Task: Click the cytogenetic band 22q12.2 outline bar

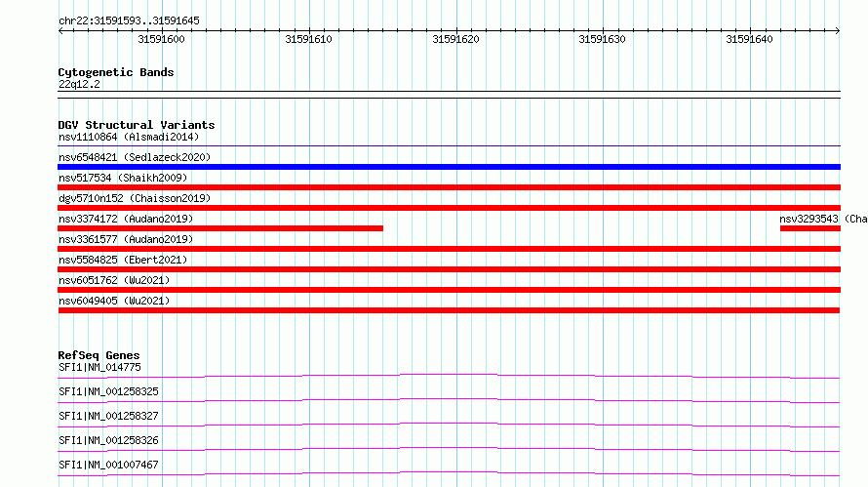Action: (449, 95)
